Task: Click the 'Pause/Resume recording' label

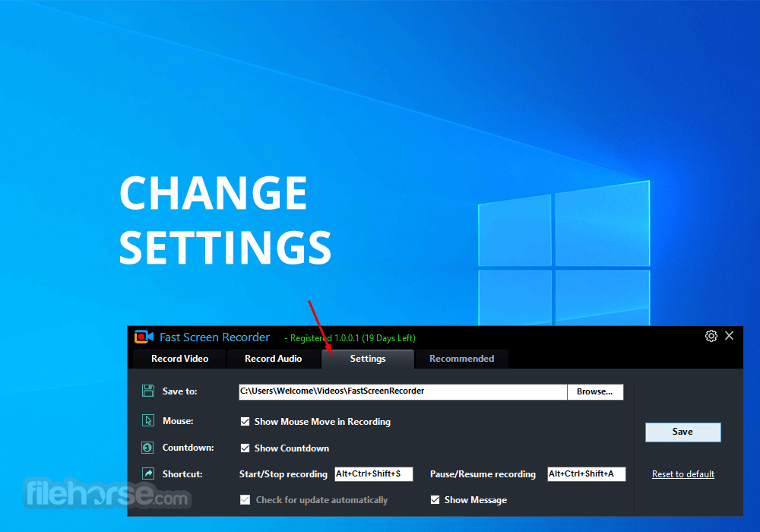Action: (x=483, y=474)
